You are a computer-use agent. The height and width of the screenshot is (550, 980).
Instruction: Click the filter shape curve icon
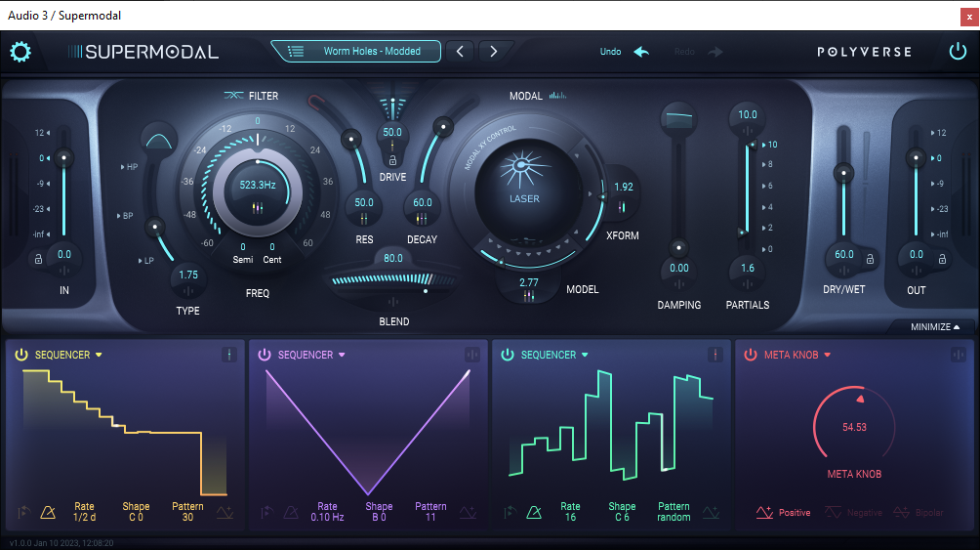[x=159, y=140]
